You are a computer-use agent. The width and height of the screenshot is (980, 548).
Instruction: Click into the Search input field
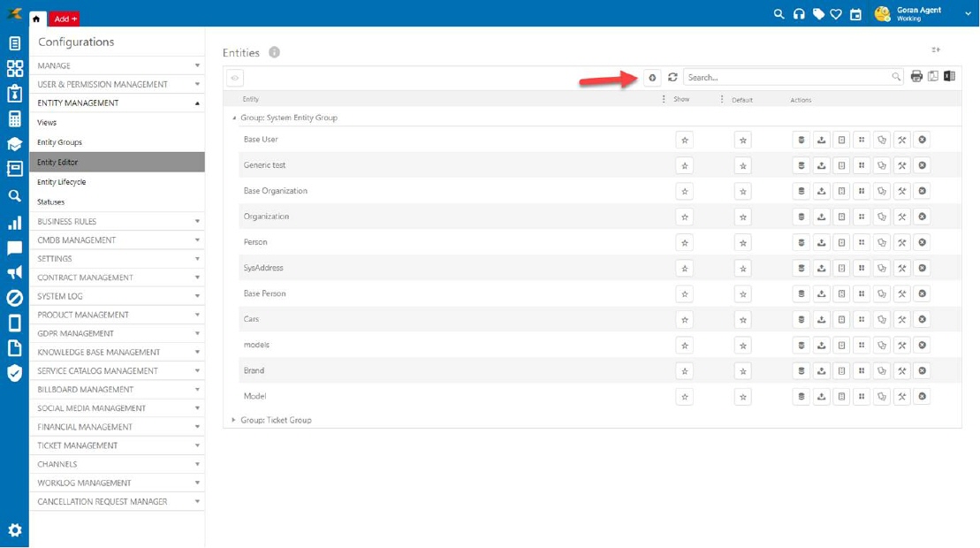786,78
